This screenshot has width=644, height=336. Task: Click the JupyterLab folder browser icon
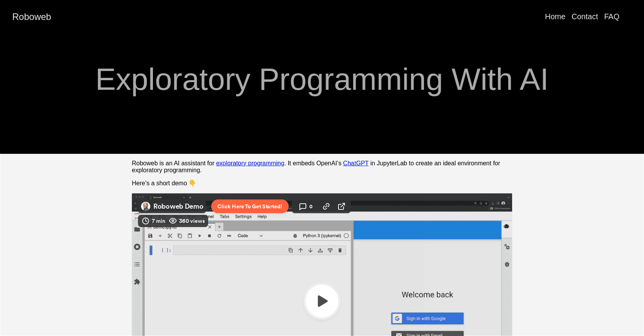tap(137, 229)
